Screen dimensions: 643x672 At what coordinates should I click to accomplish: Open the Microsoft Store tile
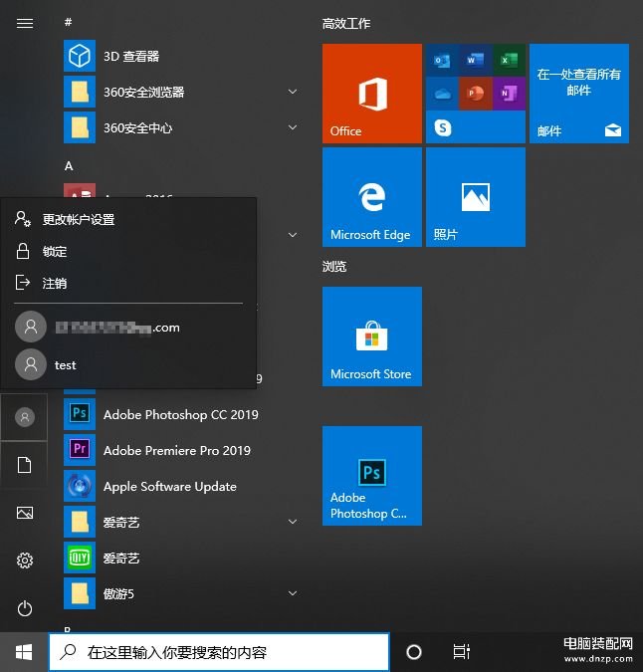[x=372, y=336]
